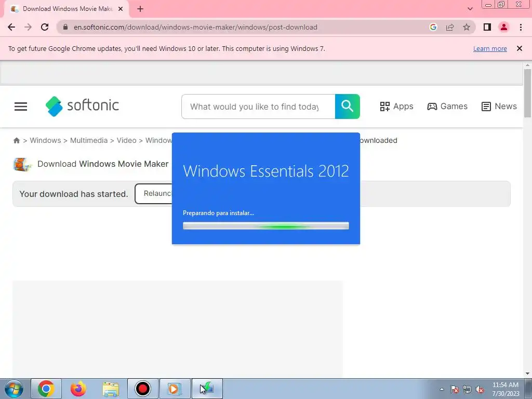Open Windows breadcrumb link
Viewport: 532px width, 399px height.
46,140
